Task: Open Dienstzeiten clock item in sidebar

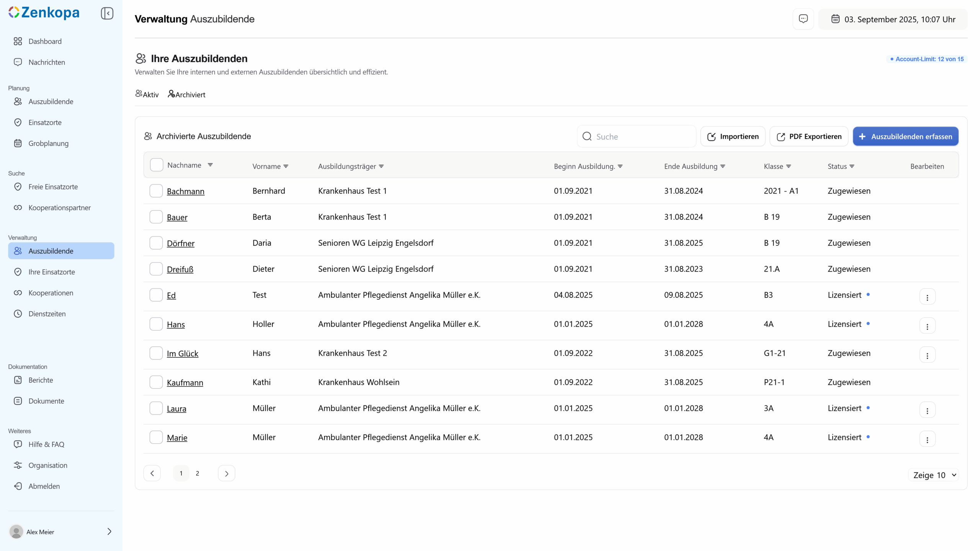Action: pyautogui.click(x=47, y=314)
